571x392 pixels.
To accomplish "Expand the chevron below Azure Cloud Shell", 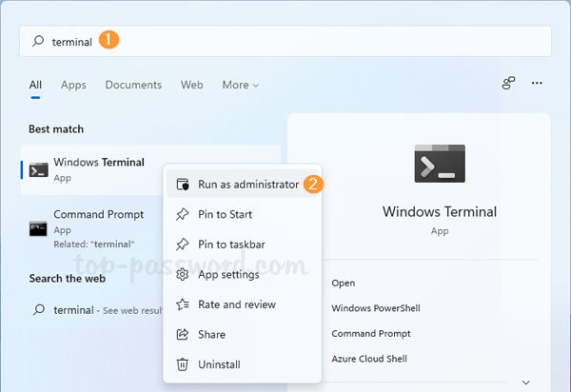I will point(420,381).
